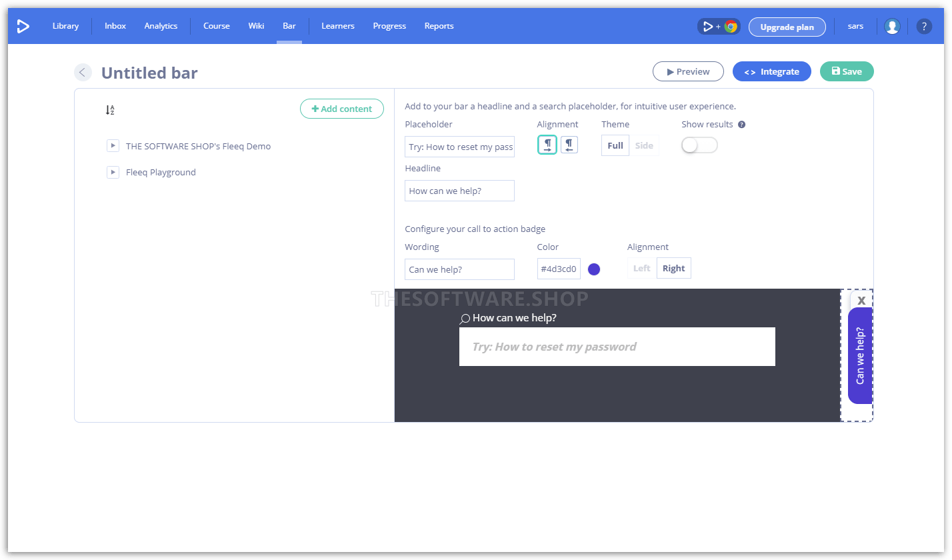952x560 pixels.
Task: Open the Add content menu
Action: pos(341,109)
